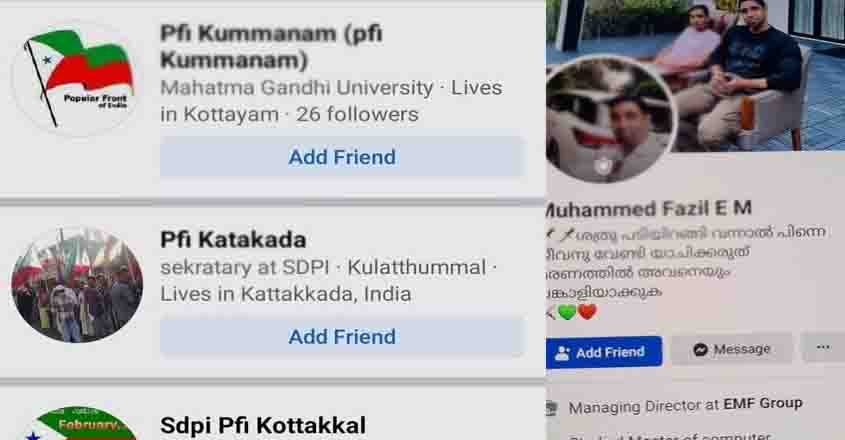Open Sdpi Pfi Kottakkal name link
This screenshot has width=845, height=440.
pos(263,425)
